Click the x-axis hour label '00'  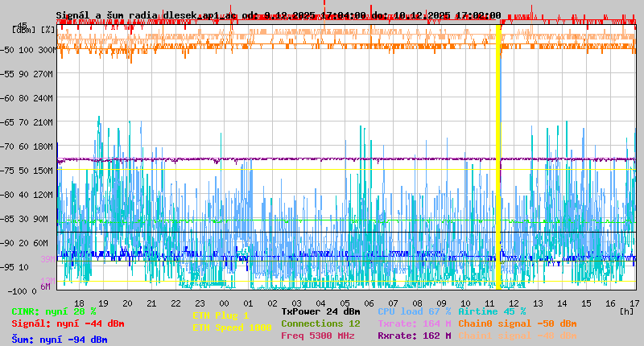click(225, 303)
